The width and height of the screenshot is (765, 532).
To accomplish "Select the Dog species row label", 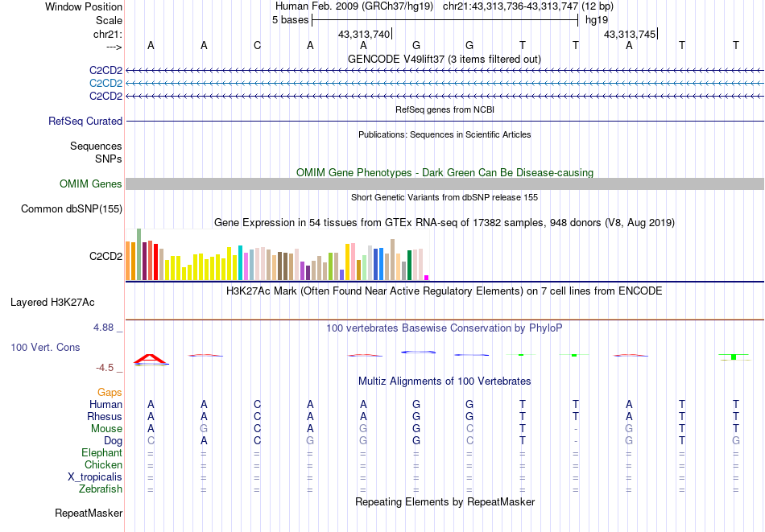I will tap(114, 441).
